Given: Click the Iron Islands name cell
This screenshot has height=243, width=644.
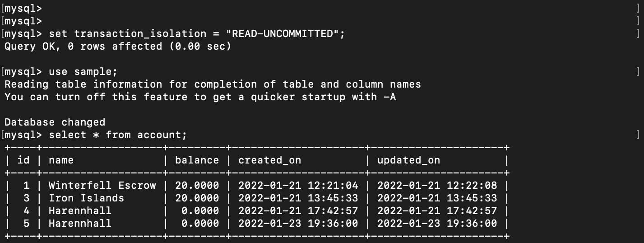Looking at the screenshot, I should [86, 198].
